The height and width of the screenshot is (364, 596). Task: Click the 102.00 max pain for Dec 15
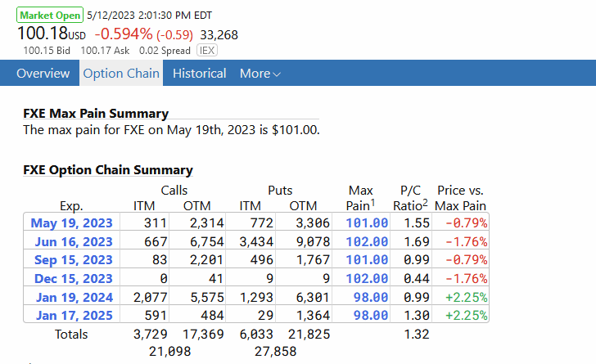[368, 278]
